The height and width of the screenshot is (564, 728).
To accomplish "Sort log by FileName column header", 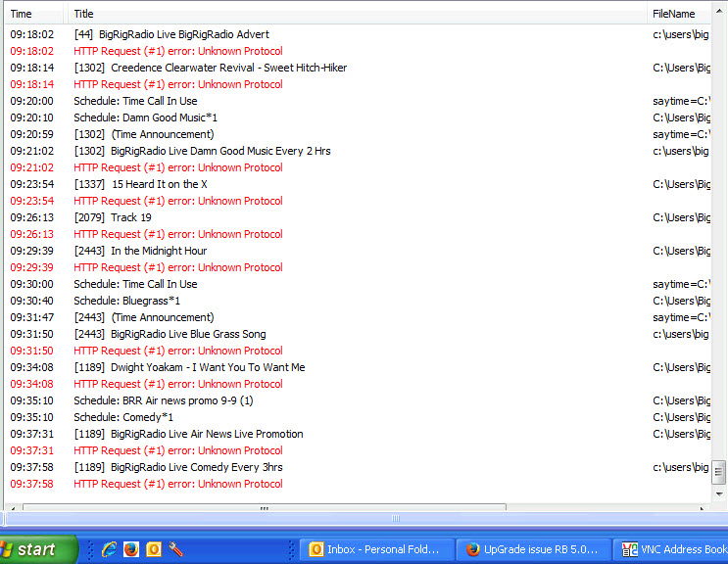I will [678, 14].
